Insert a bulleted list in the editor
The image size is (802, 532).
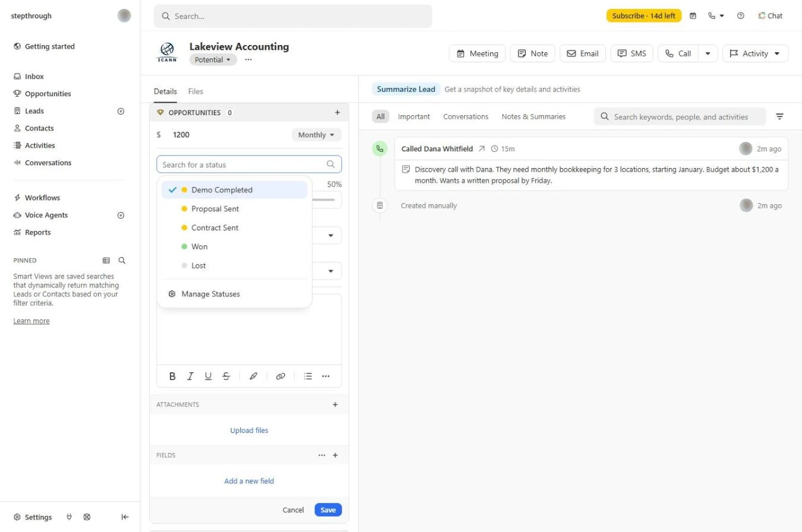[308, 376]
